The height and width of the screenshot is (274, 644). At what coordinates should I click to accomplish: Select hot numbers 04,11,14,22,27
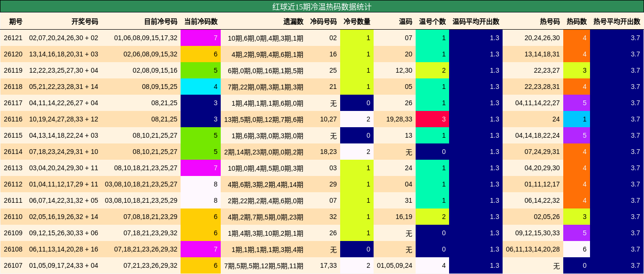point(537,103)
